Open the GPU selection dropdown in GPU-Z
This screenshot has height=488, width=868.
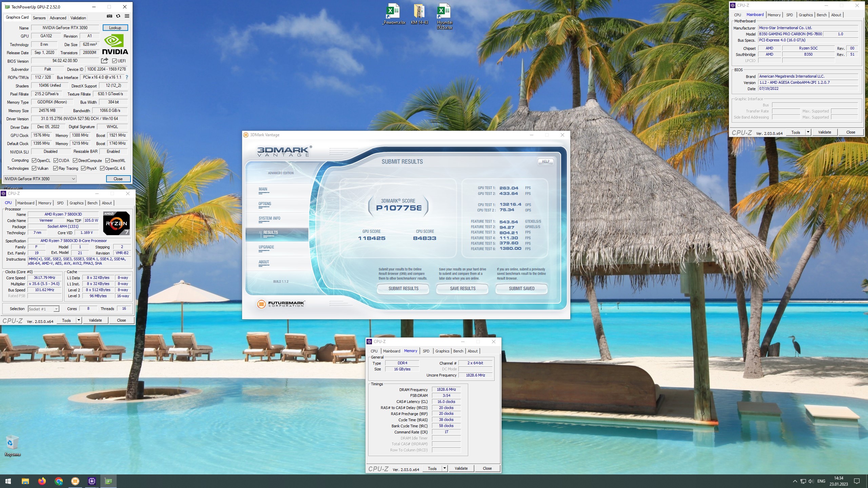click(40, 179)
